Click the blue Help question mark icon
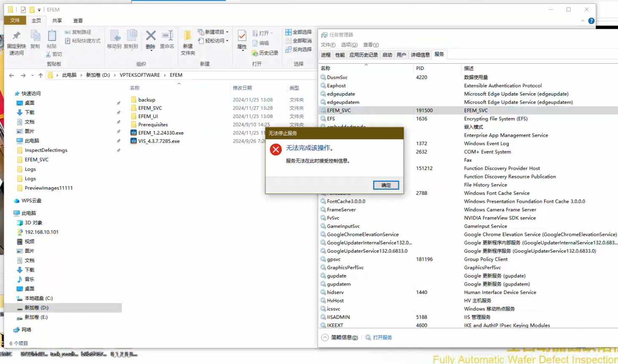Viewport: 618px width, 364px height. click(x=591, y=21)
